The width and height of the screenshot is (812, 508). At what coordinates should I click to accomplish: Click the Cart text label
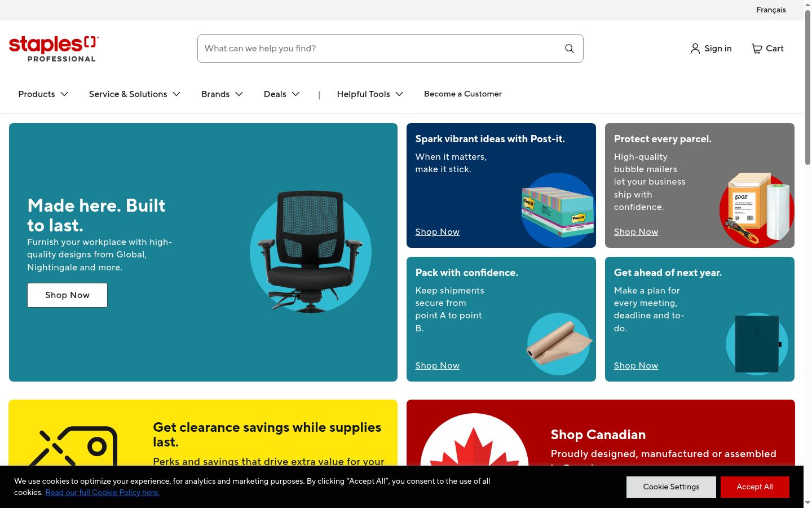[x=775, y=49]
